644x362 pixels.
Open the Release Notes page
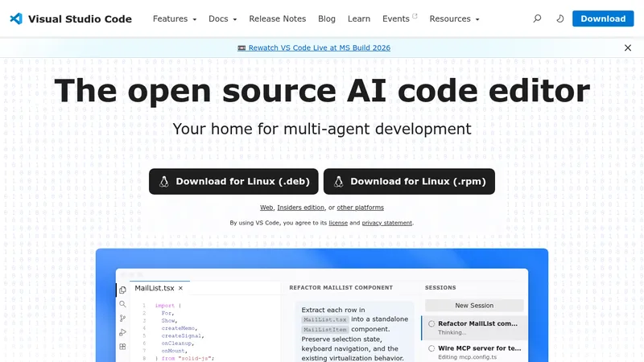click(x=277, y=19)
